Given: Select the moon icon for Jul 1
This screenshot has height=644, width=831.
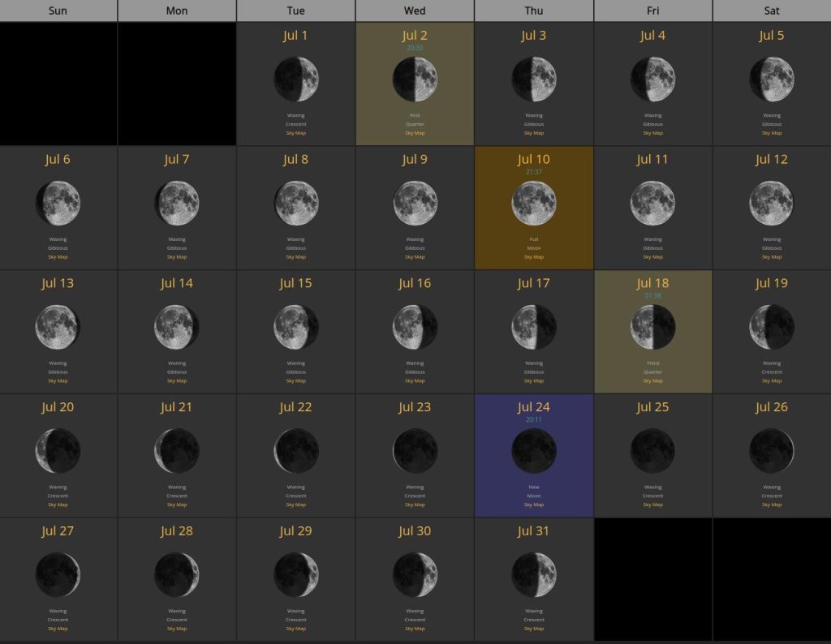Looking at the screenshot, I should click(x=296, y=79).
